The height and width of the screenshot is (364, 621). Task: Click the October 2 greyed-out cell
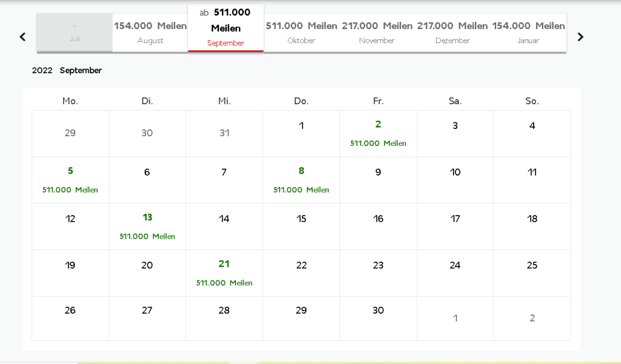[532, 318]
